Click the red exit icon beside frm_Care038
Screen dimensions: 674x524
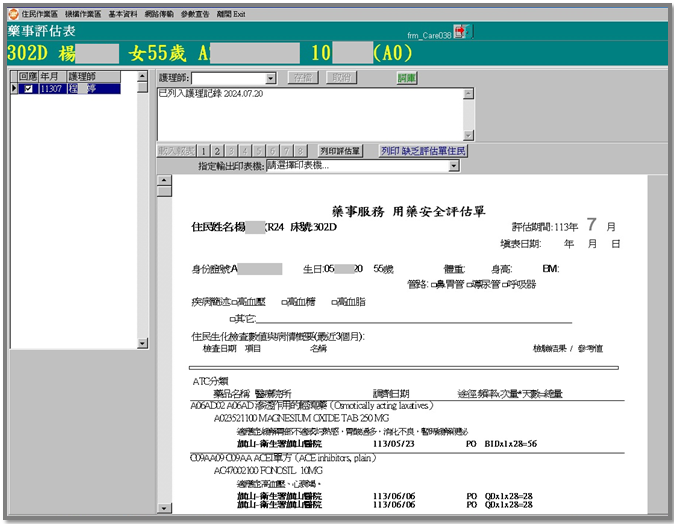point(459,32)
